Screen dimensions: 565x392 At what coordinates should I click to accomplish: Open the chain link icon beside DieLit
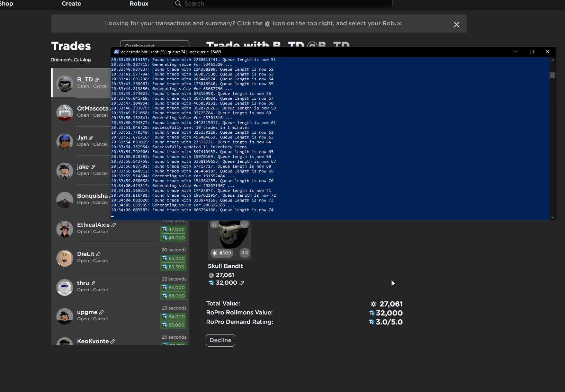[x=98, y=254]
